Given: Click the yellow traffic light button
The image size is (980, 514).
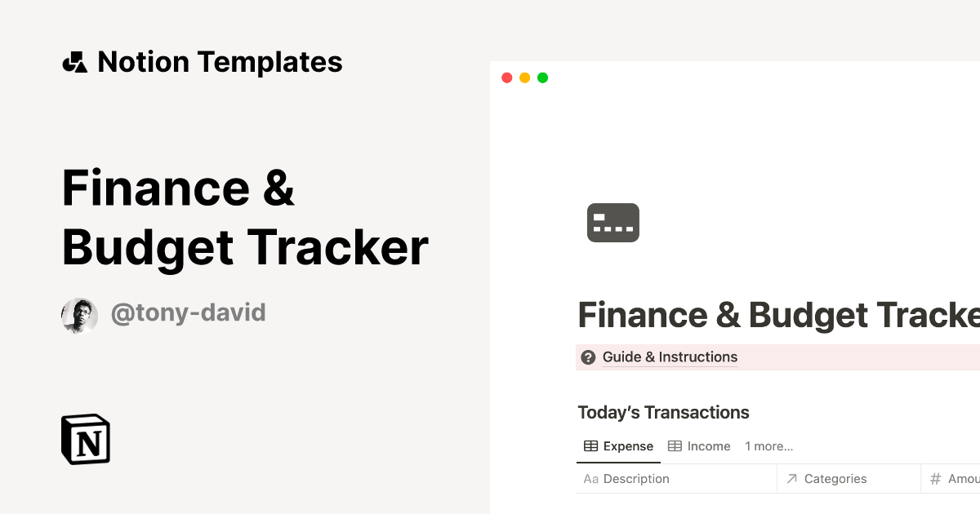Looking at the screenshot, I should [525, 78].
